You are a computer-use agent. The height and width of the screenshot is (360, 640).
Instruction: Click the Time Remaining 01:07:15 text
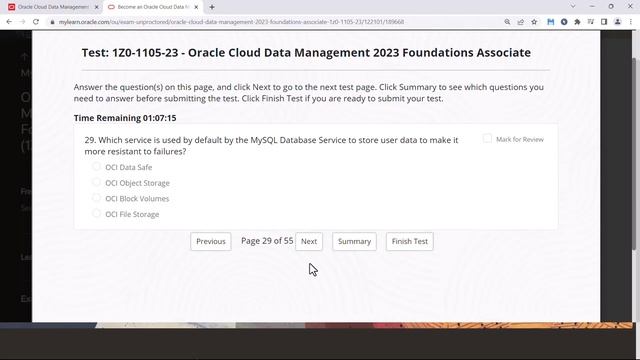click(x=125, y=118)
